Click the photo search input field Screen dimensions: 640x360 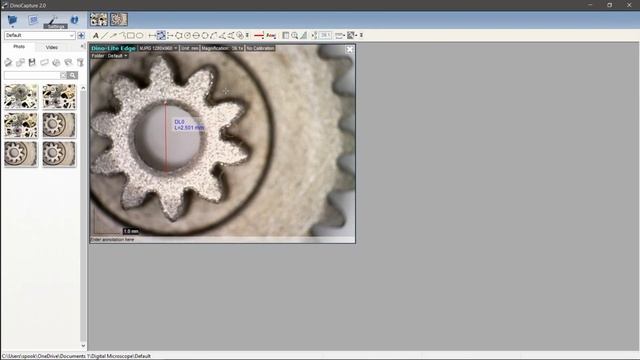[32, 75]
